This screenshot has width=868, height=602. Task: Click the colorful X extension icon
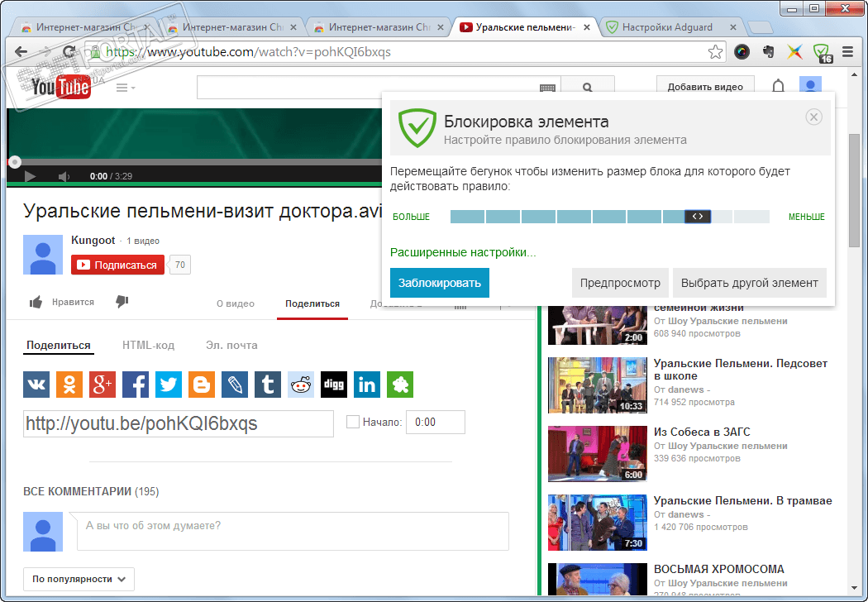(x=794, y=52)
